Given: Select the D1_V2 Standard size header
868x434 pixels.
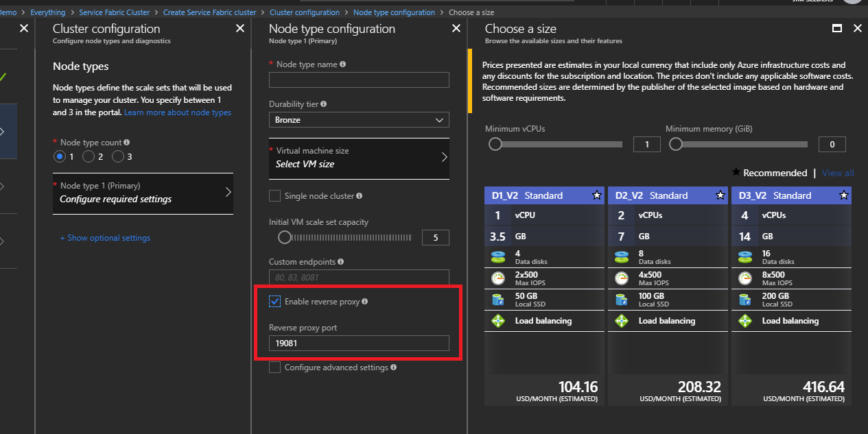Looking at the screenshot, I should pos(544,195).
